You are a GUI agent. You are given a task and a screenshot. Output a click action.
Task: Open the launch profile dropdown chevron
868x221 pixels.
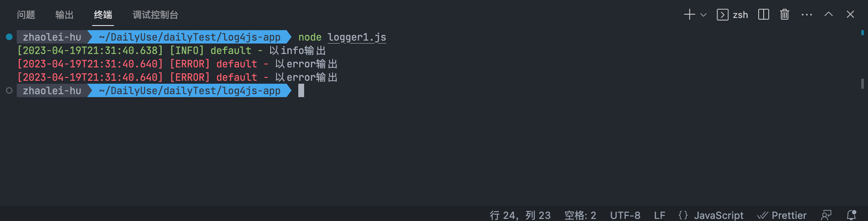[x=704, y=15]
